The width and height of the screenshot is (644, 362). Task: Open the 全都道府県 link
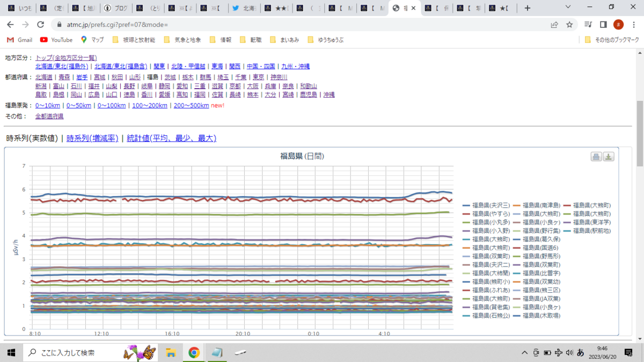point(49,116)
